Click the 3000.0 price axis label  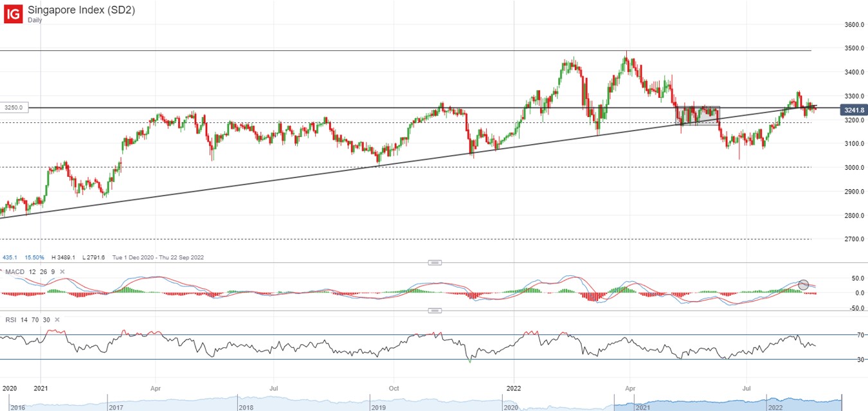[x=853, y=168]
